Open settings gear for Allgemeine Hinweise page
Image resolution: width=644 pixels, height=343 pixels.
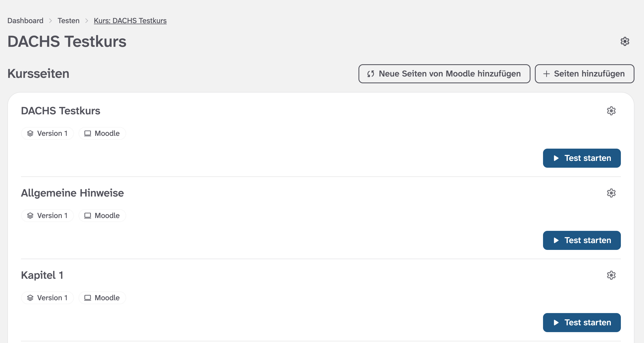[x=611, y=193]
